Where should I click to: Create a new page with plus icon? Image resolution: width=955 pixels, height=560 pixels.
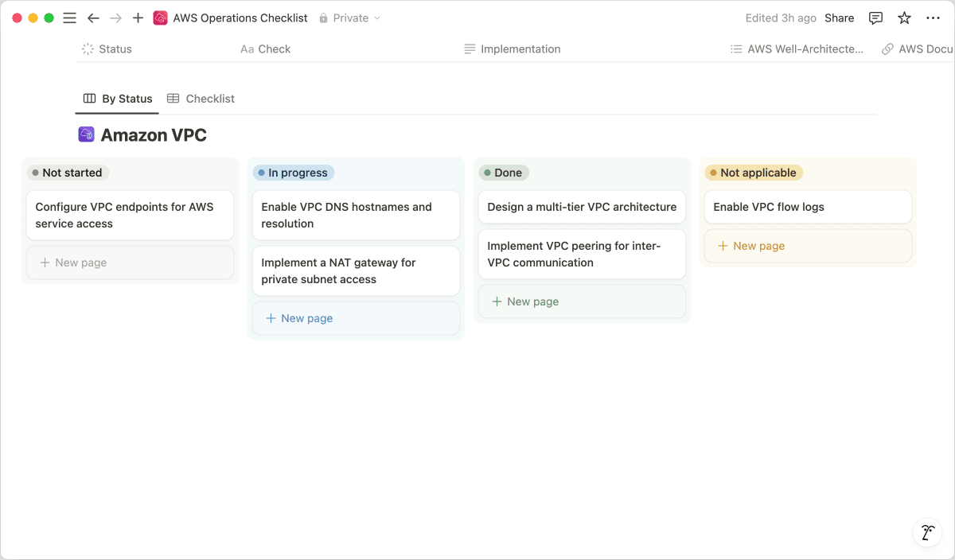pos(138,17)
